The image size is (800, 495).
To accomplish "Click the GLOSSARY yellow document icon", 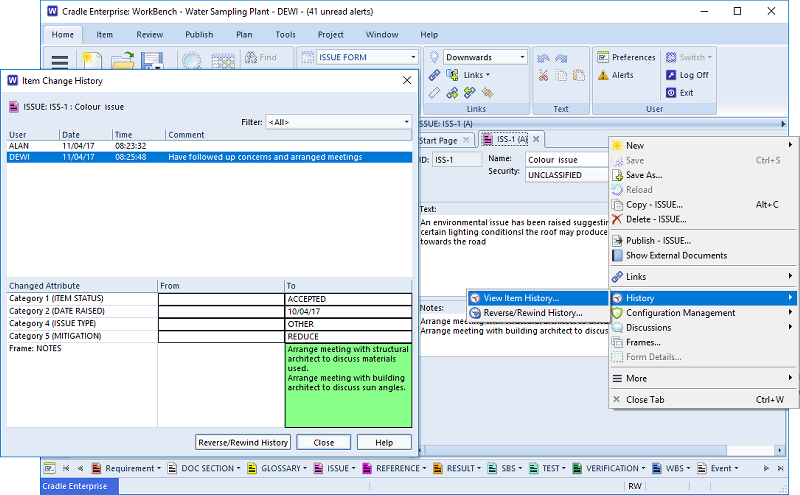I will (252, 468).
